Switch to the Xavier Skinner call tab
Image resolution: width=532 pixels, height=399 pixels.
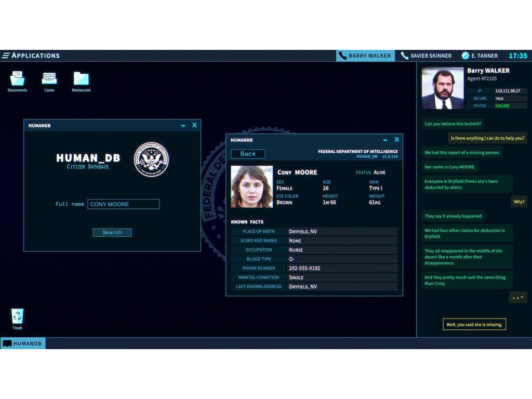[x=426, y=56]
